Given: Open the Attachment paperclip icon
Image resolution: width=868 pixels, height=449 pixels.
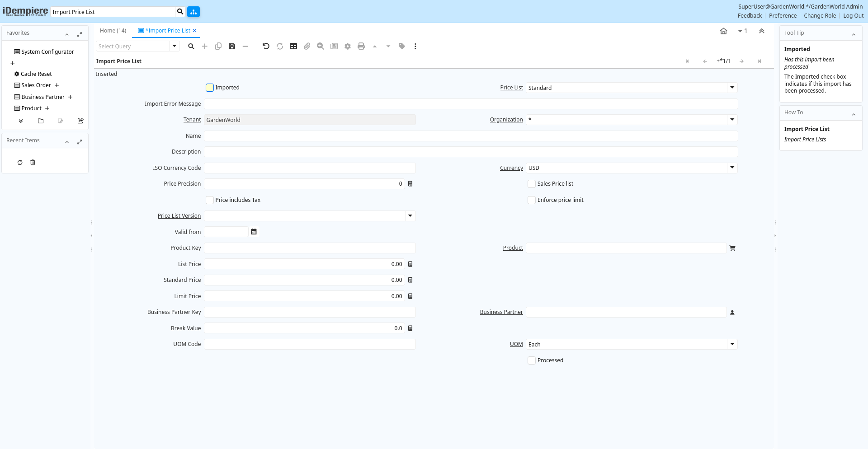Looking at the screenshot, I should [307, 46].
